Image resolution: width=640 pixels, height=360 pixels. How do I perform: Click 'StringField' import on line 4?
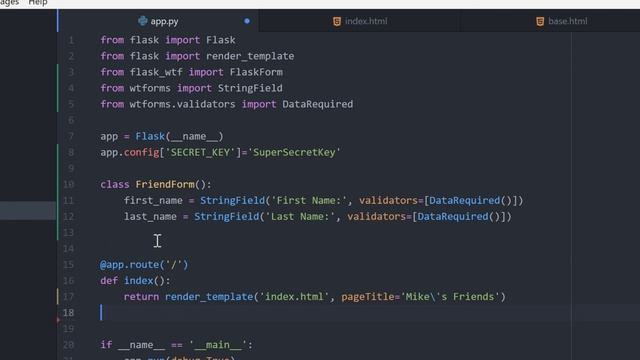tap(250, 88)
